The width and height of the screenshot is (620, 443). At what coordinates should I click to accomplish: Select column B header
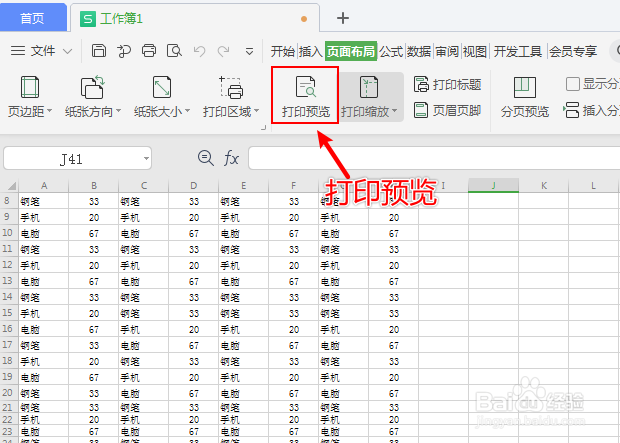[94, 186]
